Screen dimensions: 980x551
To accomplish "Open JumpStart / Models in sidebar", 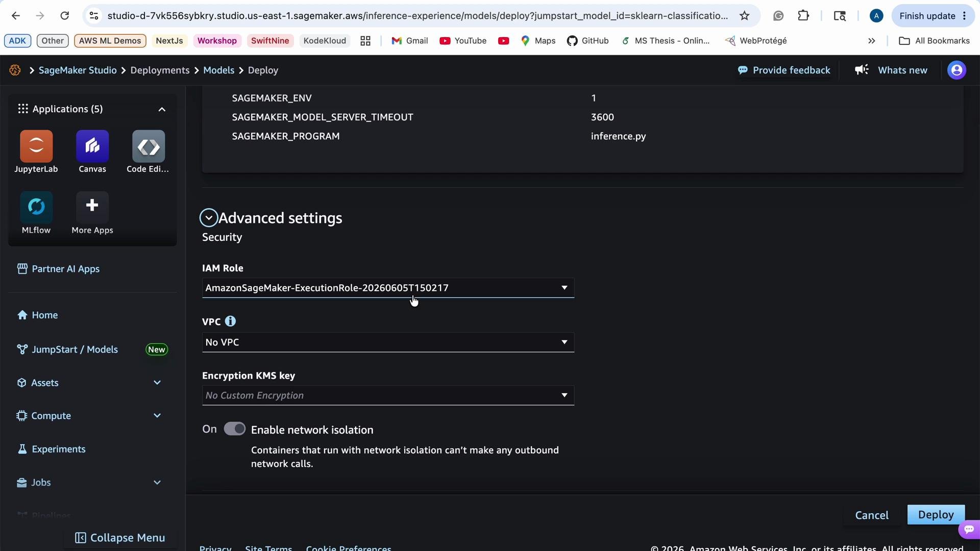I will [67, 349].
